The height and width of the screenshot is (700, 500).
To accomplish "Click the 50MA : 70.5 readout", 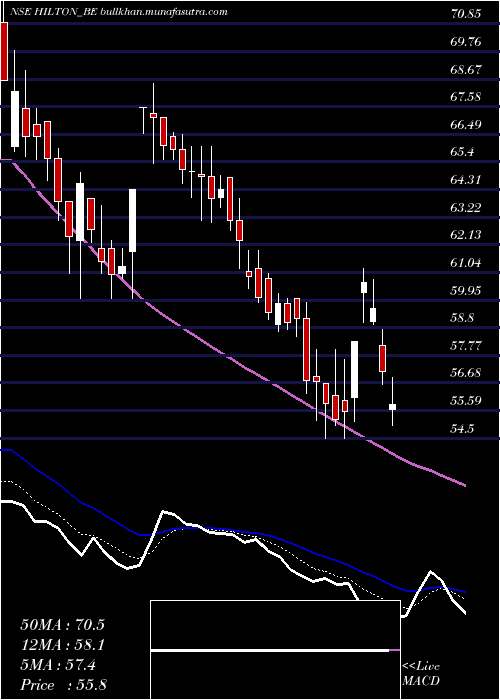I will (62, 625).
